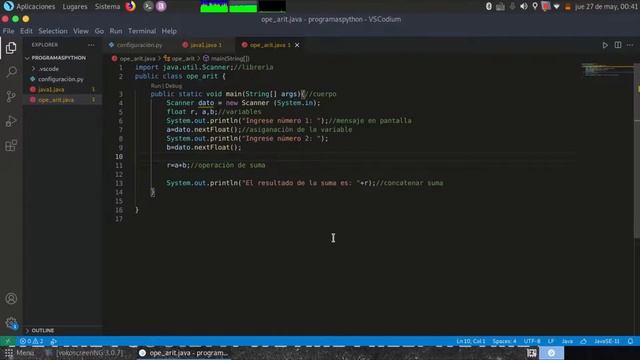
Task: Switch to vokoscreenNG taskbar window
Action: [85, 353]
